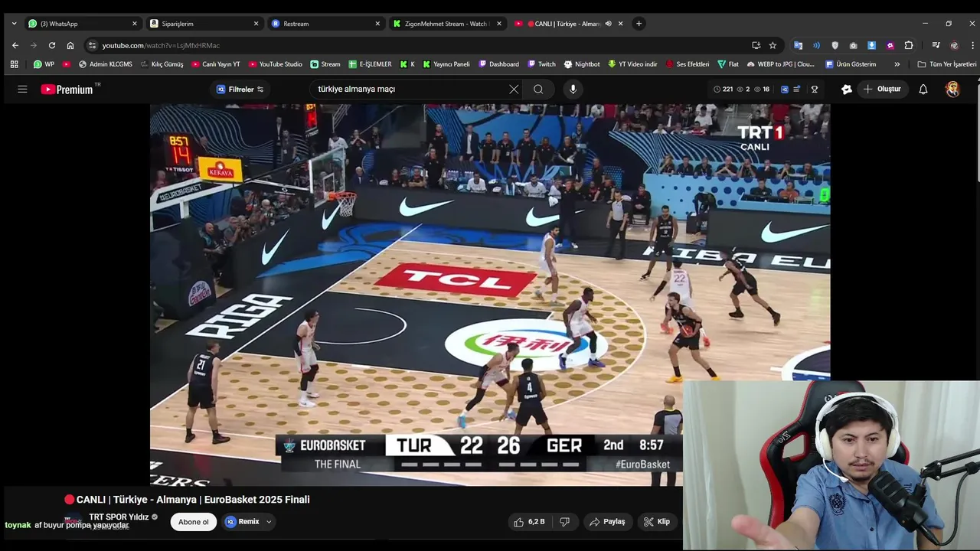Open WEBP to JPG bookmark
The height and width of the screenshot is (551, 980).
(x=780, y=64)
